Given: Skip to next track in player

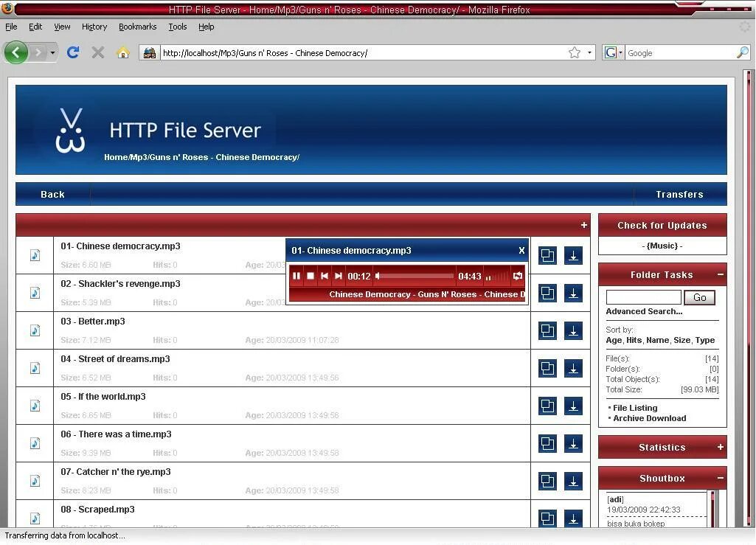Looking at the screenshot, I should (x=339, y=276).
